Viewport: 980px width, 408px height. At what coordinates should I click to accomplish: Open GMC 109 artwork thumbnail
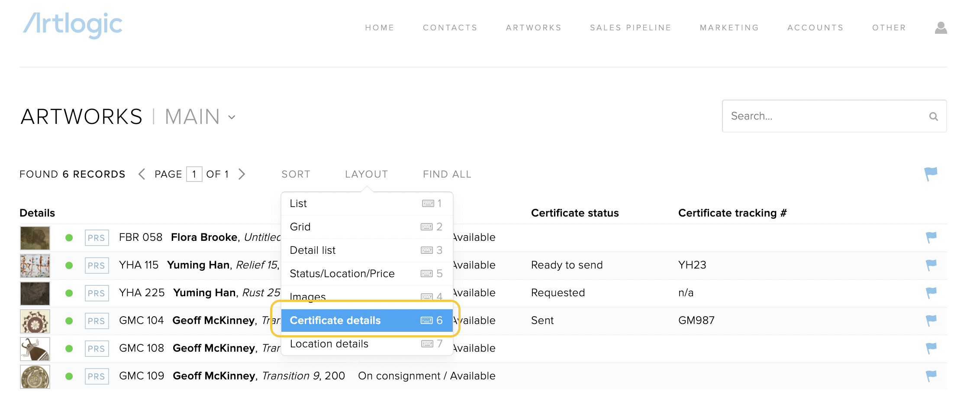(x=35, y=376)
